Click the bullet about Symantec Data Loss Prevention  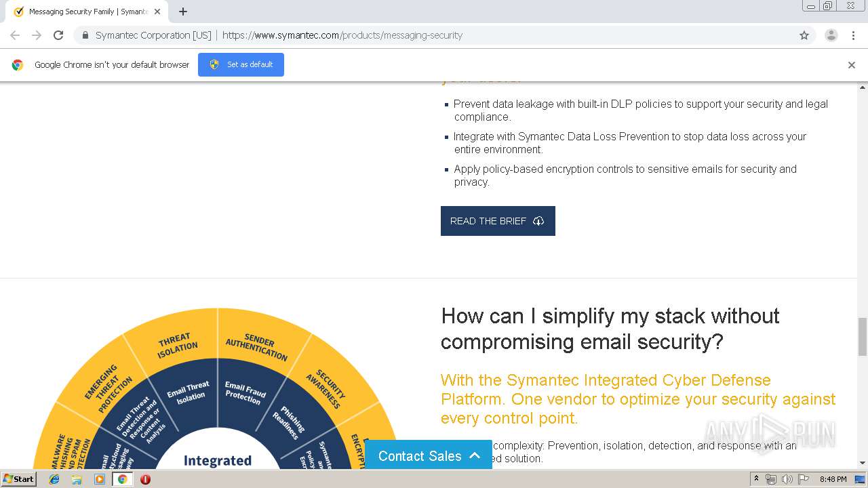[630, 143]
